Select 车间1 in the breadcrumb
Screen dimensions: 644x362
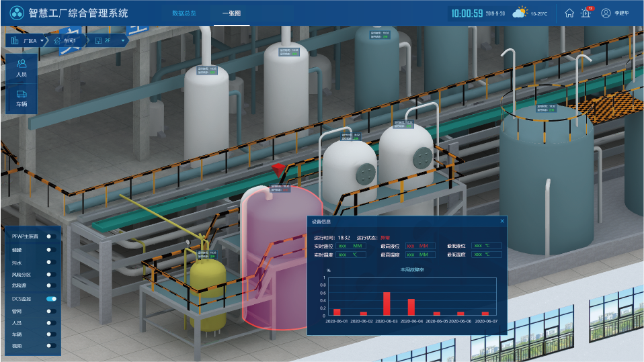(x=70, y=41)
